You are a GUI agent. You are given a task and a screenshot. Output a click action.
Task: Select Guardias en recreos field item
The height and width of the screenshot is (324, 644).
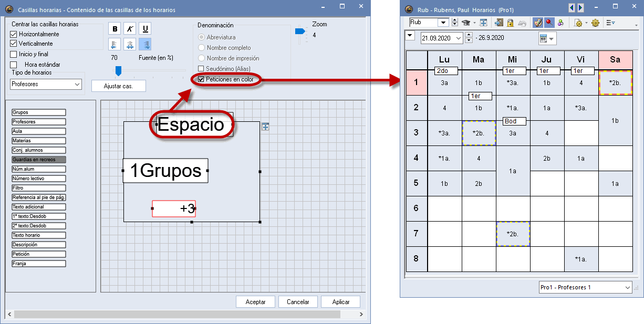coord(39,160)
